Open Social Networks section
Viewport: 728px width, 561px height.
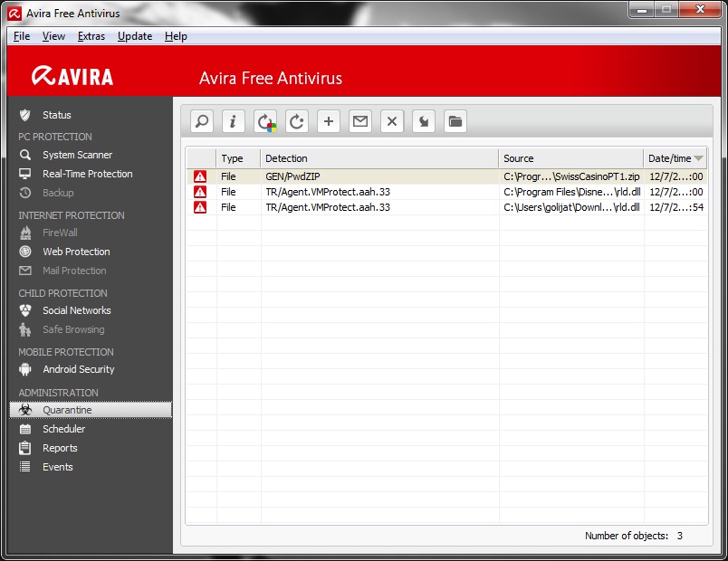click(x=77, y=310)
